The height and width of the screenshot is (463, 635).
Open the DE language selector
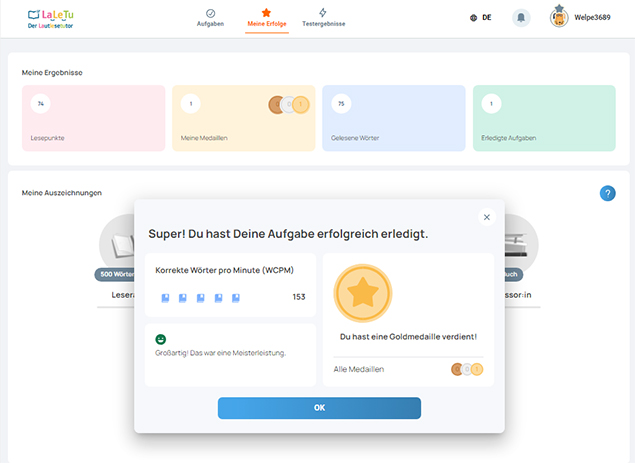pyautogui.click(x=480, y=18)
